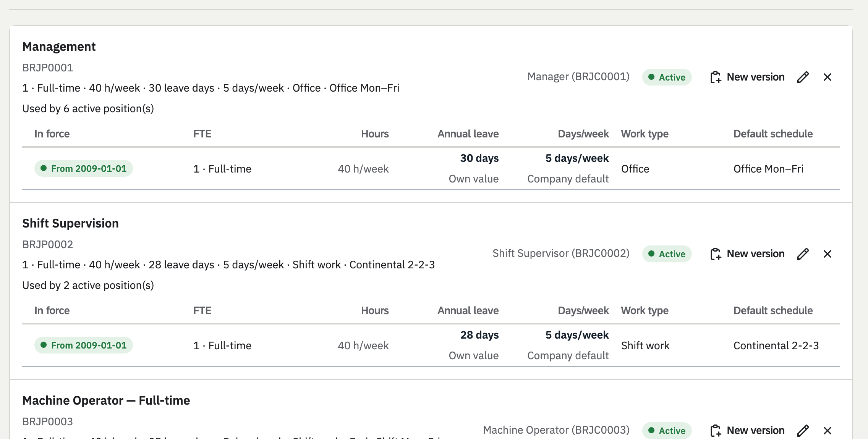Click 'Used by 6 active position(s)' text
The image size is (868, 439).
click(88, 109)
